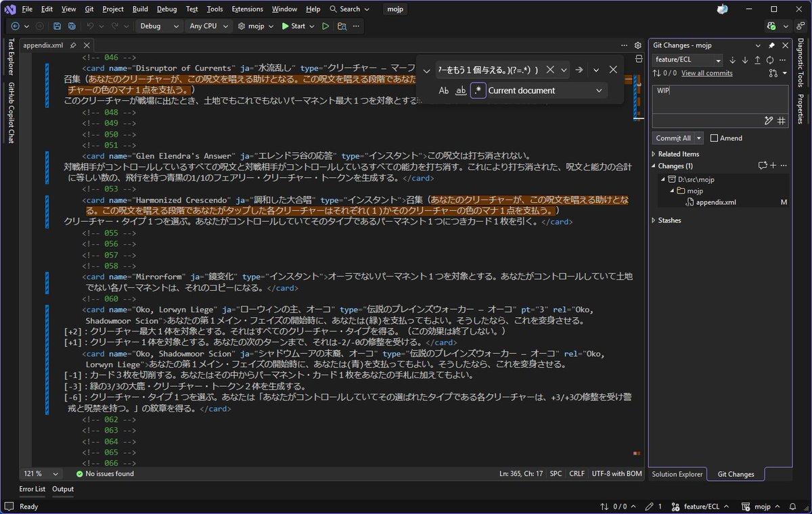Clear the find search text
Image resolution: width=812 pixels, height=514 pixels.
point(550,70)
